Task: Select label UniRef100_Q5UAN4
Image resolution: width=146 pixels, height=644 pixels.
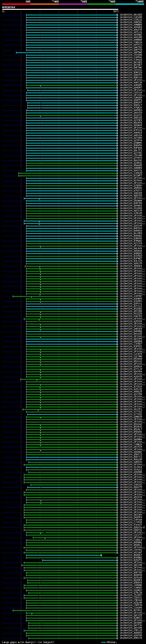Action: 131,201
